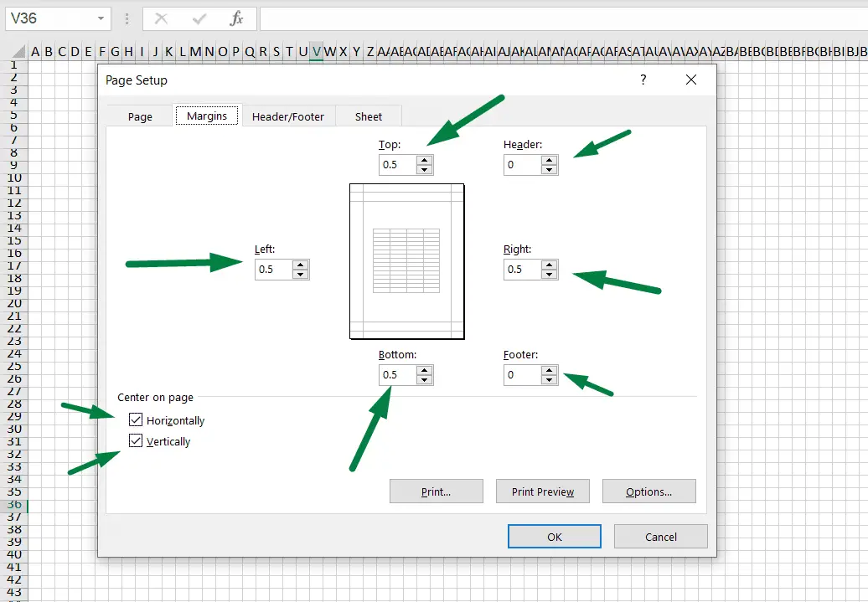This screenshot has height=602, width=868.
Task: Switch to the Page tab
Action: (x=140, y=116)
